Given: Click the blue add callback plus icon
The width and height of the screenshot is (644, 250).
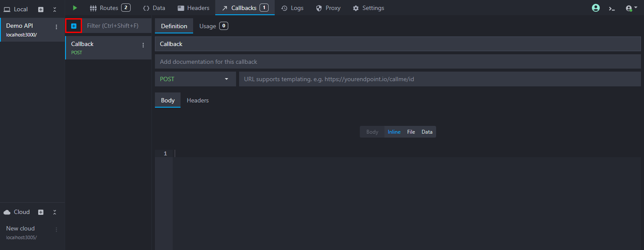Looking at the screenshot, I should [x=74, y=26].
